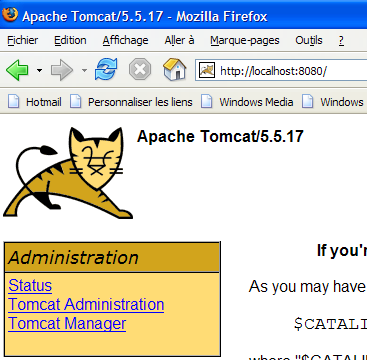
Task: Follow the Status link
Action: click(30, 285)
